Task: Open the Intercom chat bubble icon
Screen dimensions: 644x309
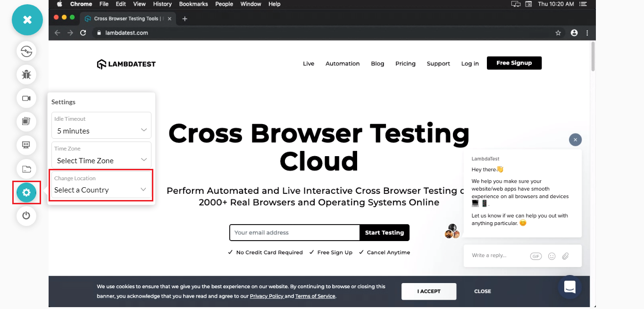Action: point(569,287)
